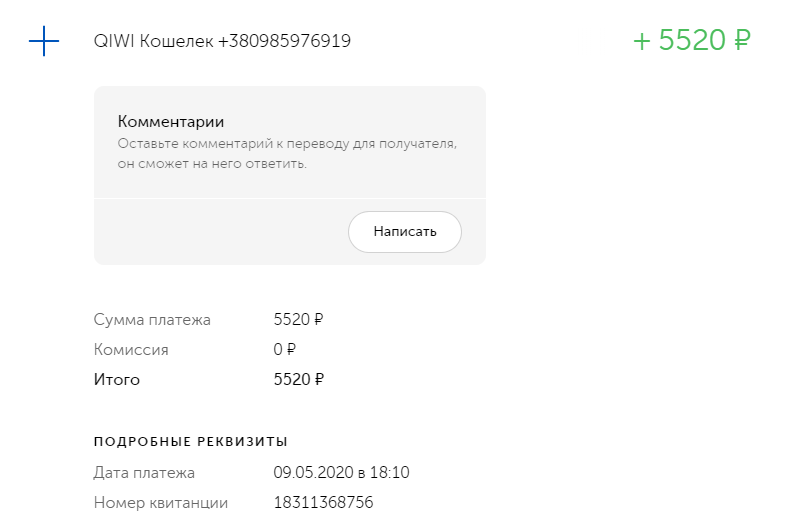Screen dimensions: 792x516
Task: Click the QIWI Кошелек +380985976919 title
Action: [x=222, y=41]
